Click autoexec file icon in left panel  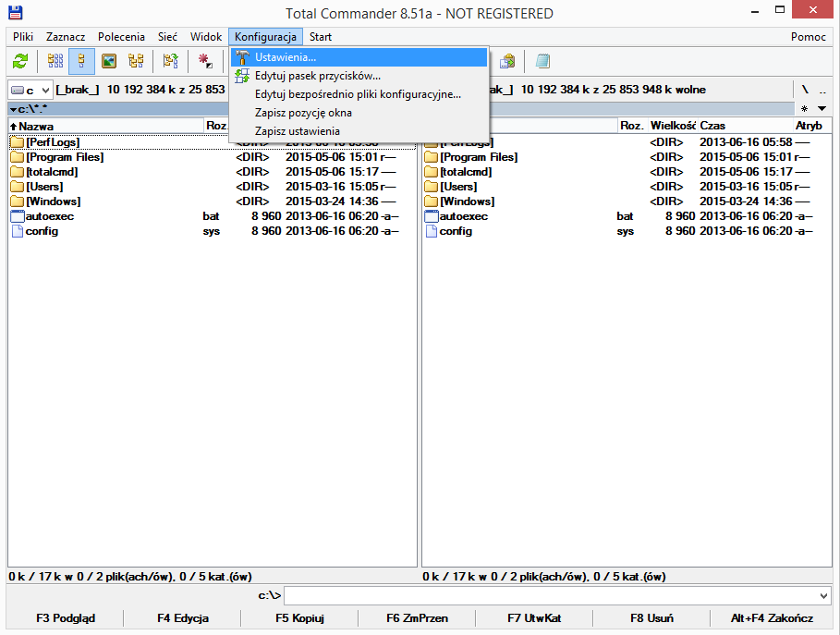pos(18,216)
